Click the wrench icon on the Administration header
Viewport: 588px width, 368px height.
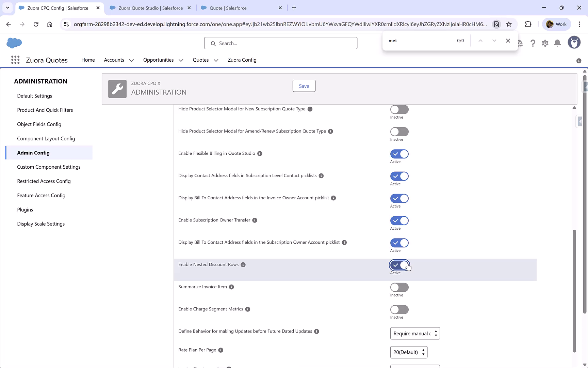117,89
